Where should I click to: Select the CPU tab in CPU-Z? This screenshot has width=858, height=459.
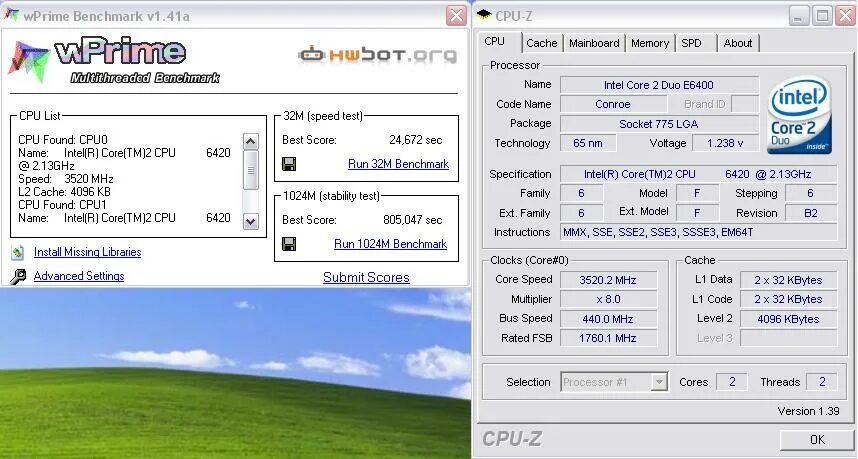coord(494,41)
